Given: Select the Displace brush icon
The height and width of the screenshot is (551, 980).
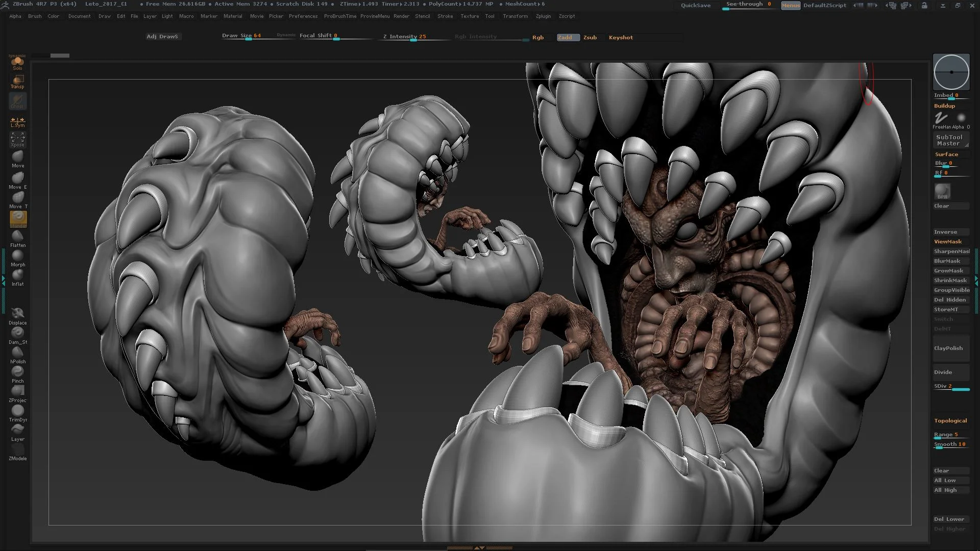Looking at the screenshot, I should (18, 314).
